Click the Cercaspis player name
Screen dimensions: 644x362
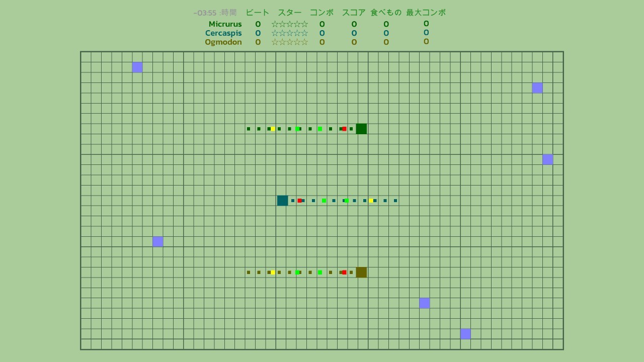[223, 33]
